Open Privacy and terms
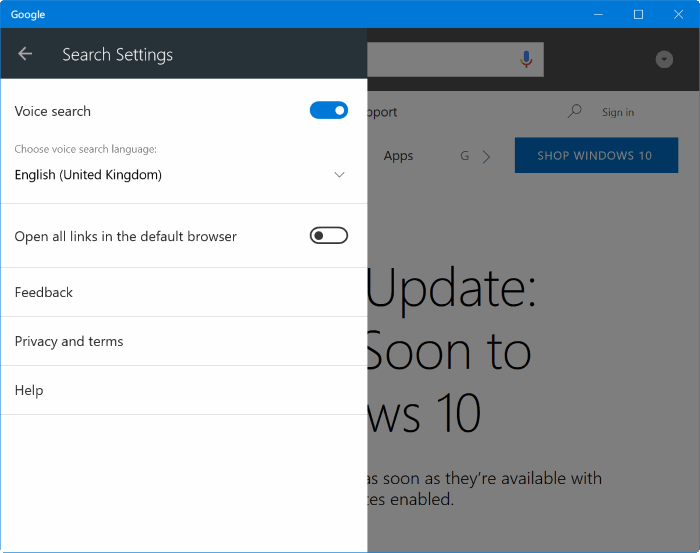Image resolution: width=700 pixels, height=553 pixels. coord(183,341)
